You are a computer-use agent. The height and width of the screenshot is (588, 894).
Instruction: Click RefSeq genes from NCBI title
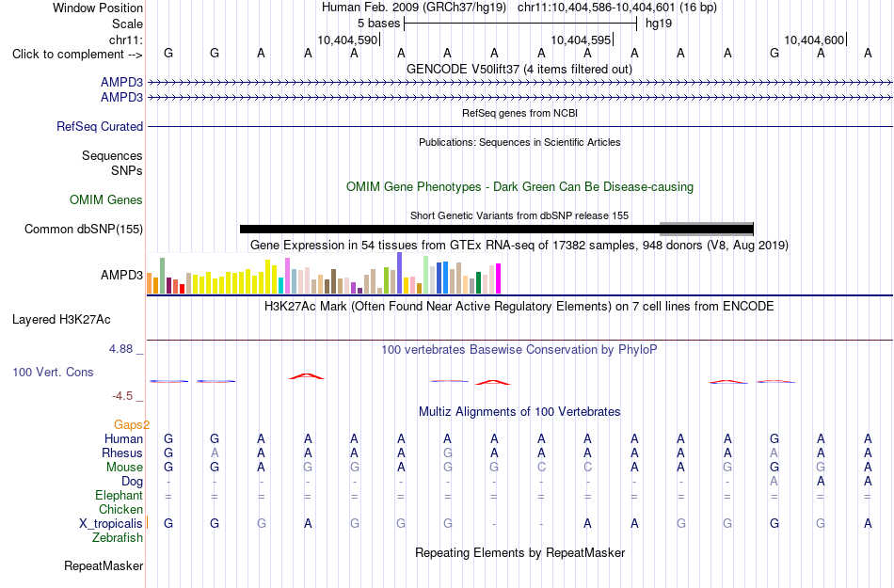520,114
